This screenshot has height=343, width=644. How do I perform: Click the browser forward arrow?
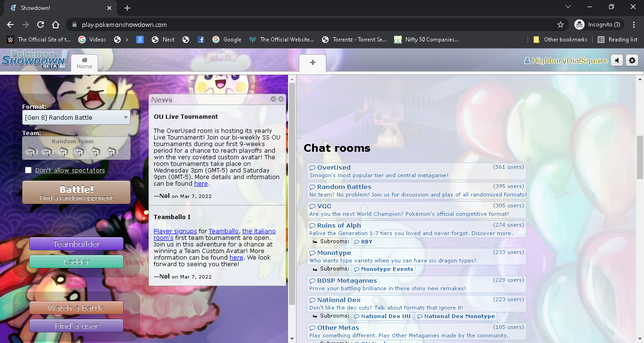pos(25,24)
